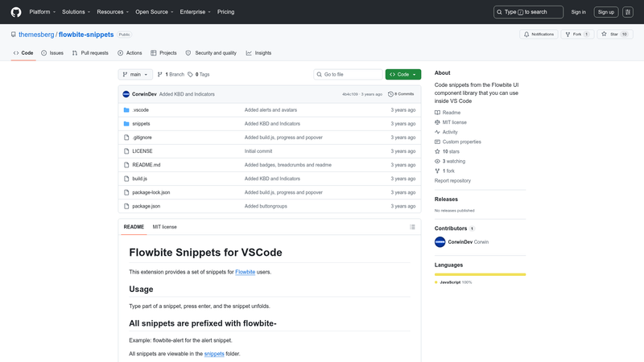Click the tag icon next to 0 Tags
Viewport: 644px width, 362px height.
pyautogui.click(x=190, y=74)
